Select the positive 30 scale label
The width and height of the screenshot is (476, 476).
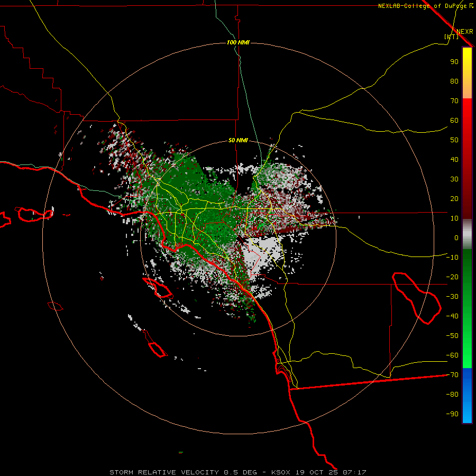click(454, 179)
